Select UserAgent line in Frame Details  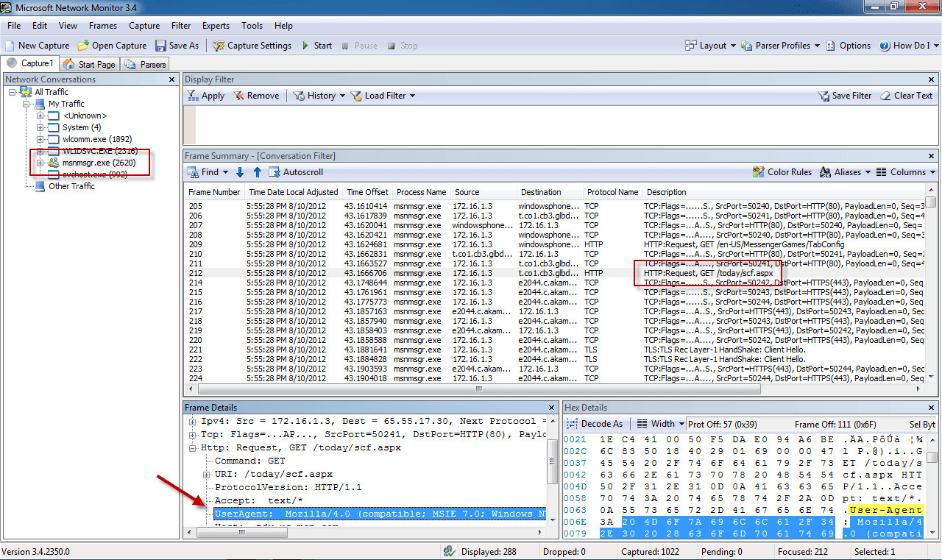tap(380, 514)
